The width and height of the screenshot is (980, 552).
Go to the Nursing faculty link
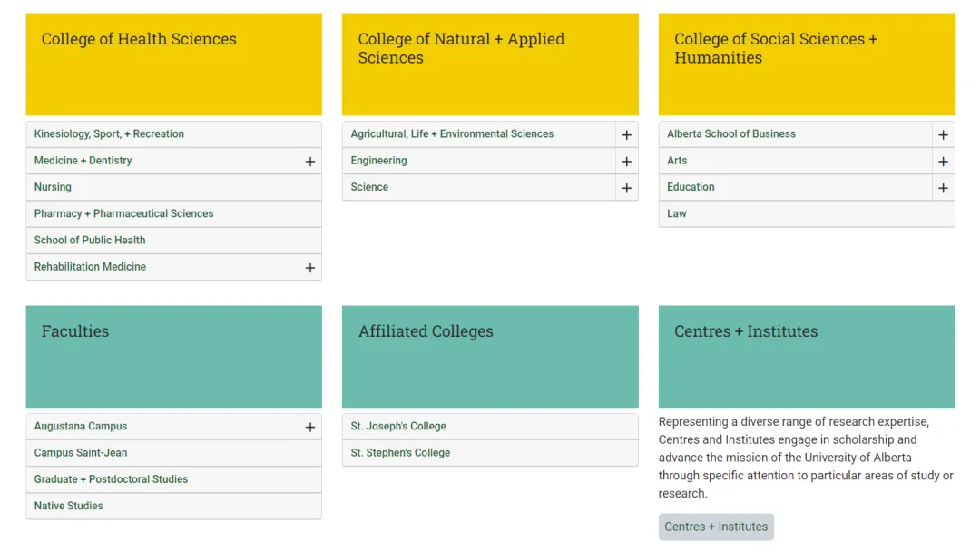point(53,187)
